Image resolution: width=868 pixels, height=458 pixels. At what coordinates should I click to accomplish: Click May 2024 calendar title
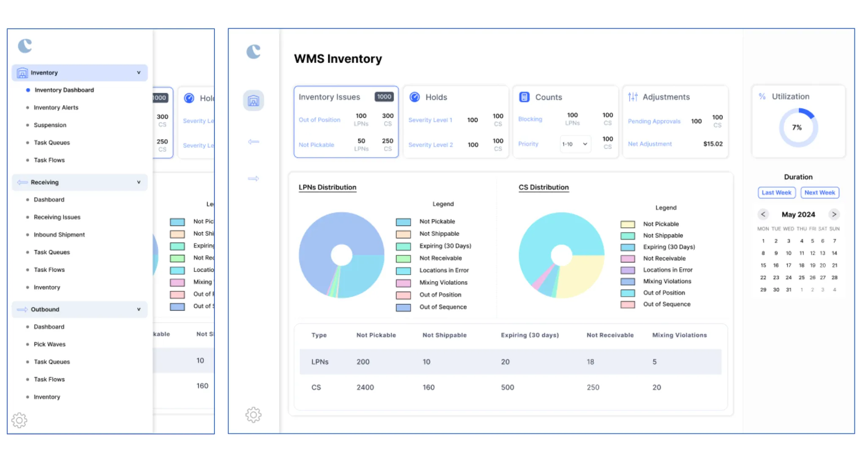pyautogui.click(x=798, y=215)
